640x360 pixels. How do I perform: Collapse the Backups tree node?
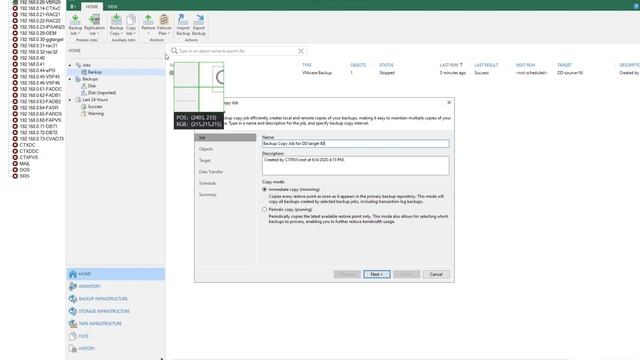pyautogui.click(x=70, y=79)
